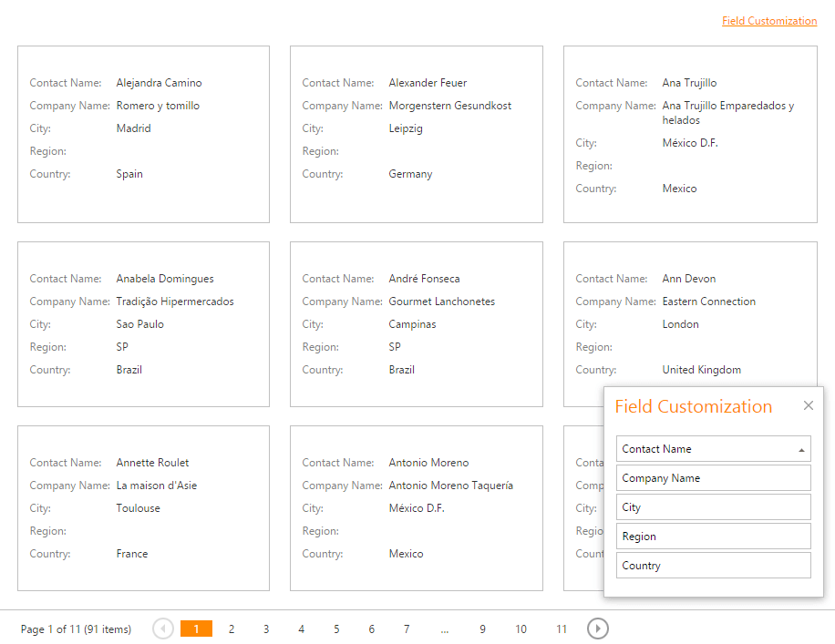Select the Alejandra Camino card
This screenshot has width=835, height=644.
click(x=143, y=134)
